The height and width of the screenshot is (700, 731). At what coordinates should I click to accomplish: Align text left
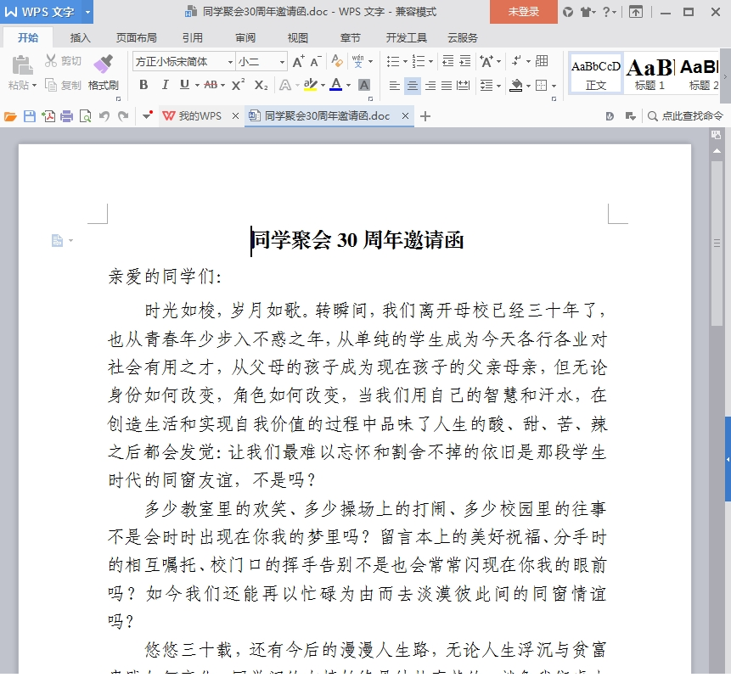point(395,86)
